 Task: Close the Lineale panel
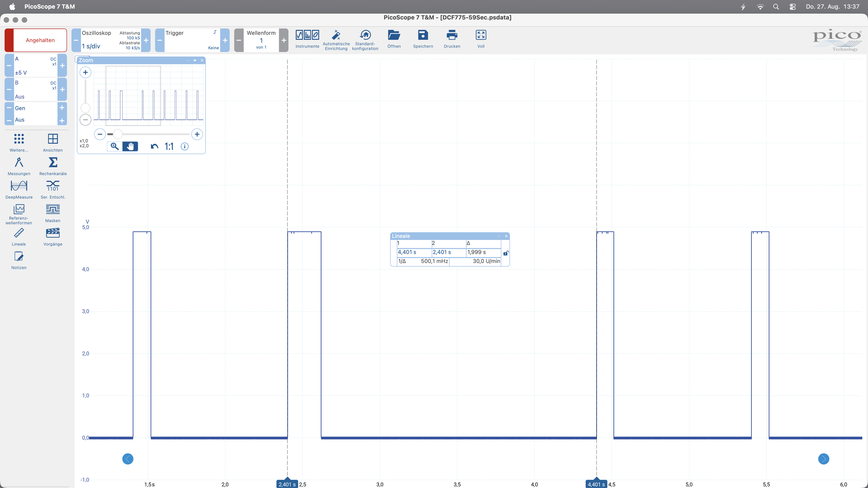point(506,236)
